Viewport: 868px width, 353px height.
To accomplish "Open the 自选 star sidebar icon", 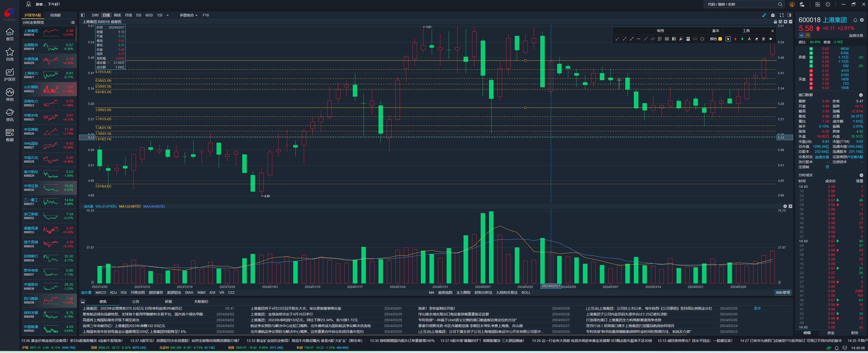I will tap(10, 54).
